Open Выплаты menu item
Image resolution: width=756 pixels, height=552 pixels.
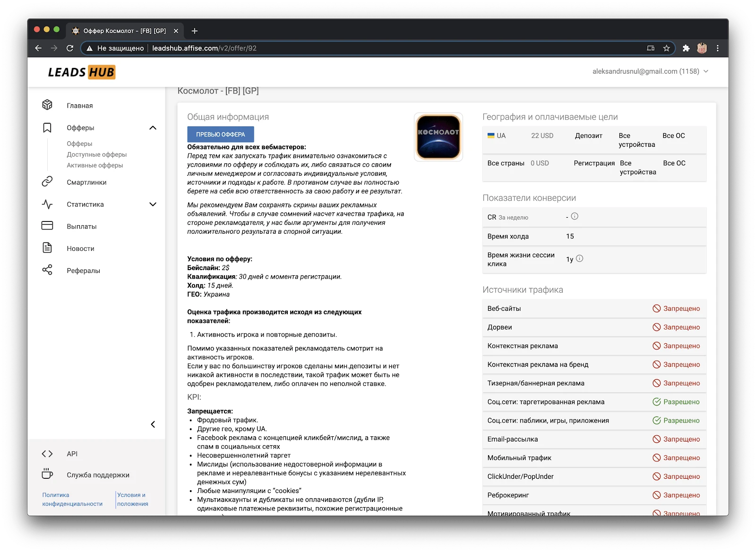tap(82, 226)
